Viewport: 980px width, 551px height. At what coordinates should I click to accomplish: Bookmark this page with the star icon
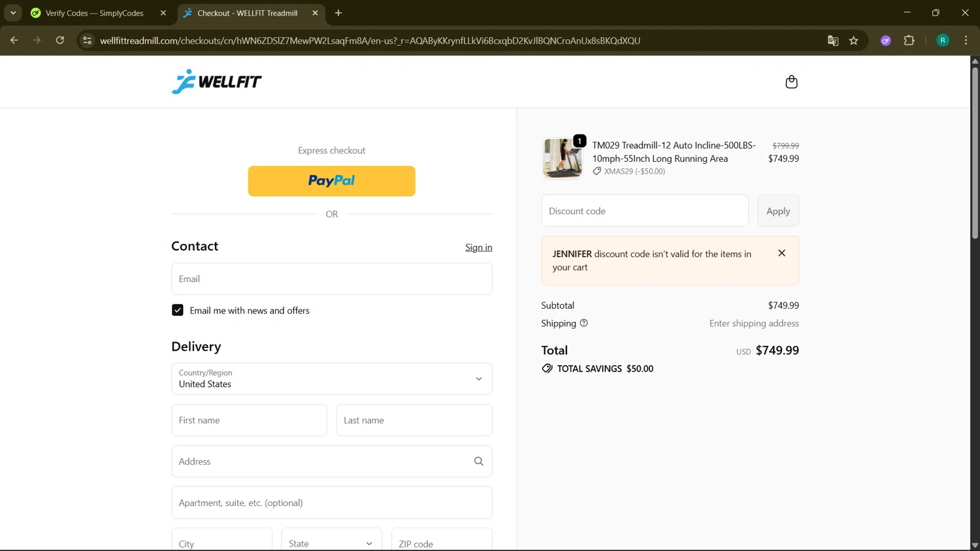[x=854, y=40]
